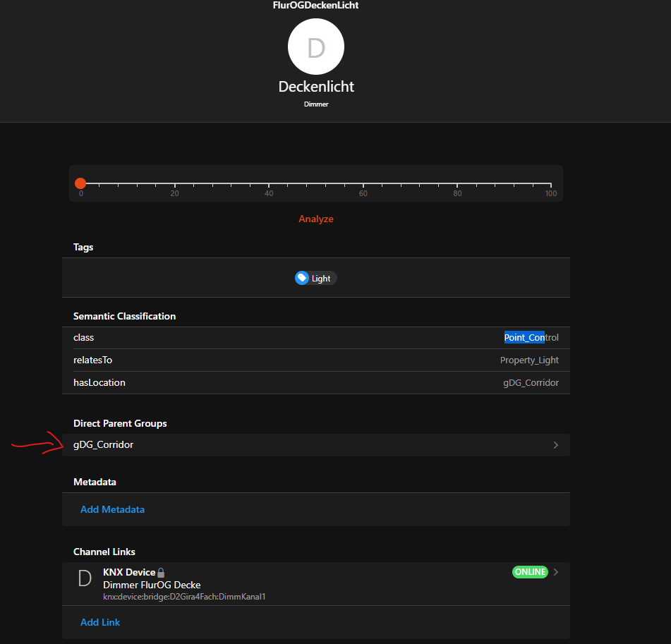The image size is (671, 644).
Task: Expand the gDG_Corridor parent group chevron
Action: coord(555,445)
